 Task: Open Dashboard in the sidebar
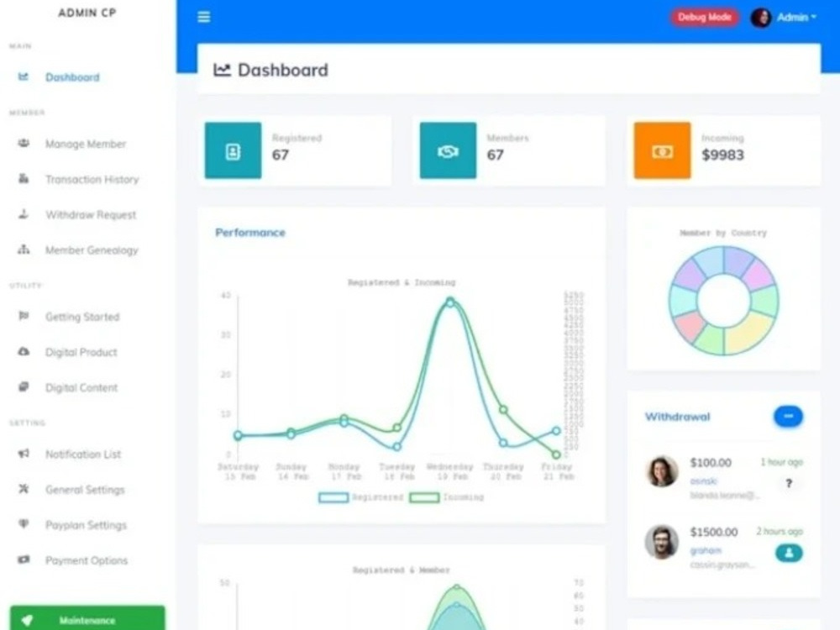(72, 77)
